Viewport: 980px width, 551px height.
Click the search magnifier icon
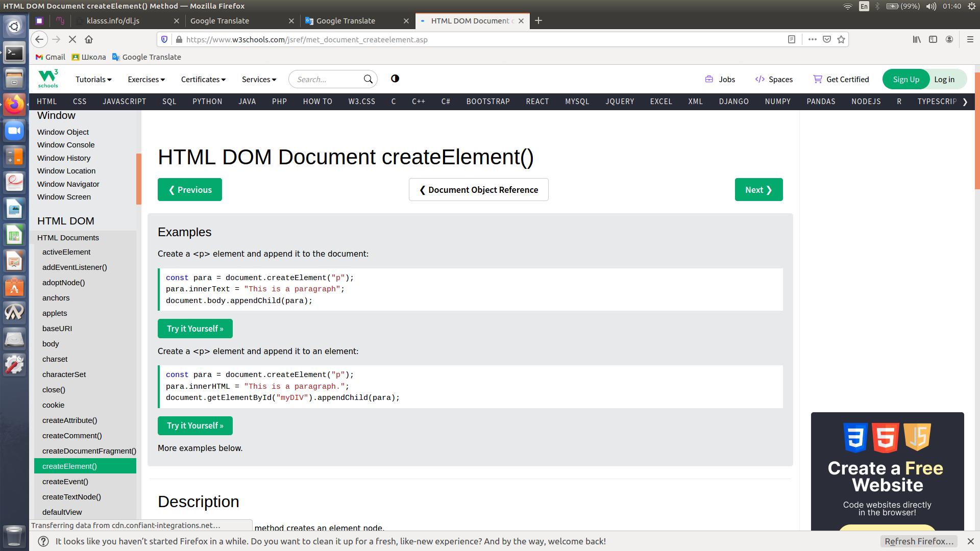click(x=368, y=79)
